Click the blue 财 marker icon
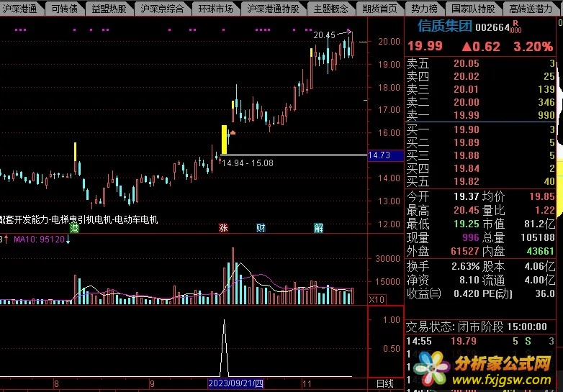Screen dimensions: 563x392 pyautogui.click(x=261, y=228)
